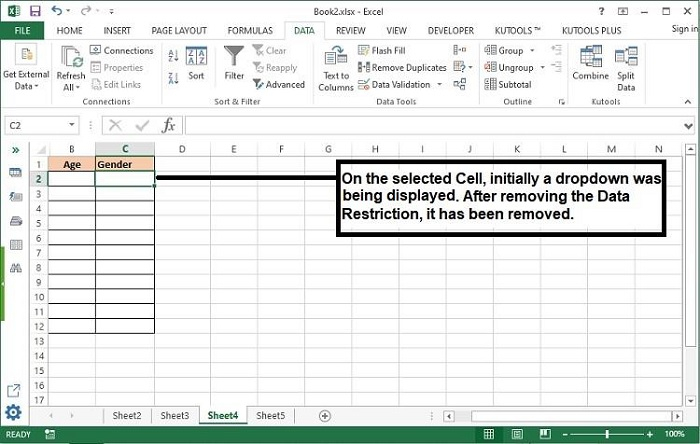
Task: Click the Find and Replace binoculars icon
Action: pyautogui.click(x=16, y=268)
